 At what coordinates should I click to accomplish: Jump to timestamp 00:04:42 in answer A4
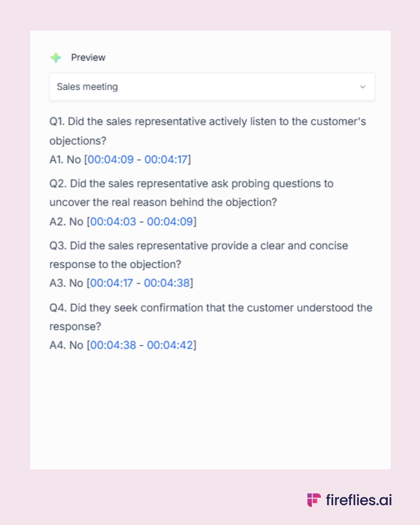tap(170, 345)
